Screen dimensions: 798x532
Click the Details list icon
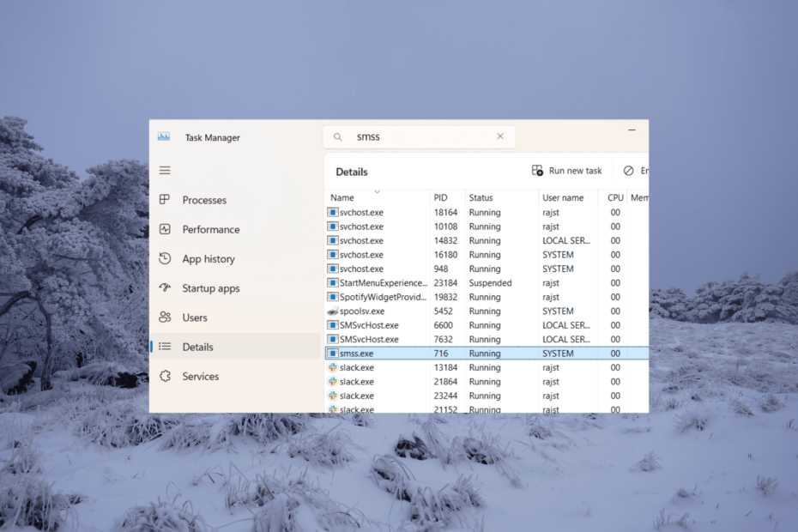point(165,347)
